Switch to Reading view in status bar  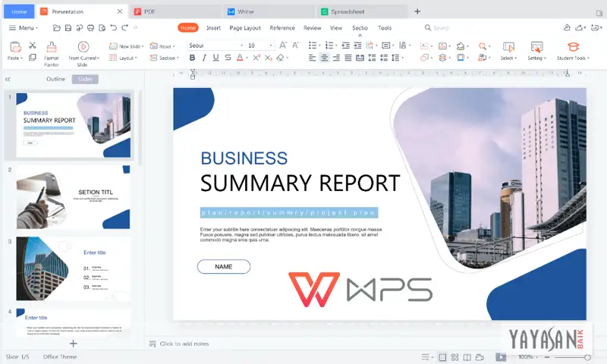[x=467, y=357]
